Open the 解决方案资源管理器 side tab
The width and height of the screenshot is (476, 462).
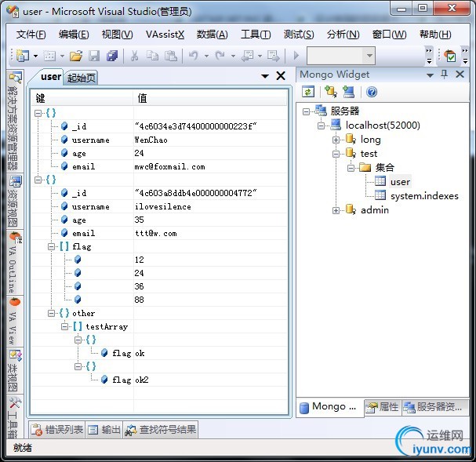[14, 121]
